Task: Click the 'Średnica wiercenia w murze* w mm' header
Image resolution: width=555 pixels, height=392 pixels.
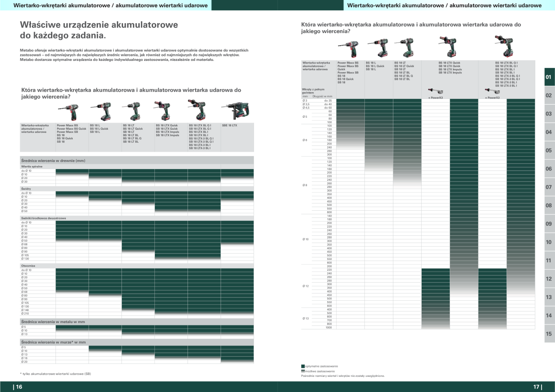Action: [x=137, y=342]
